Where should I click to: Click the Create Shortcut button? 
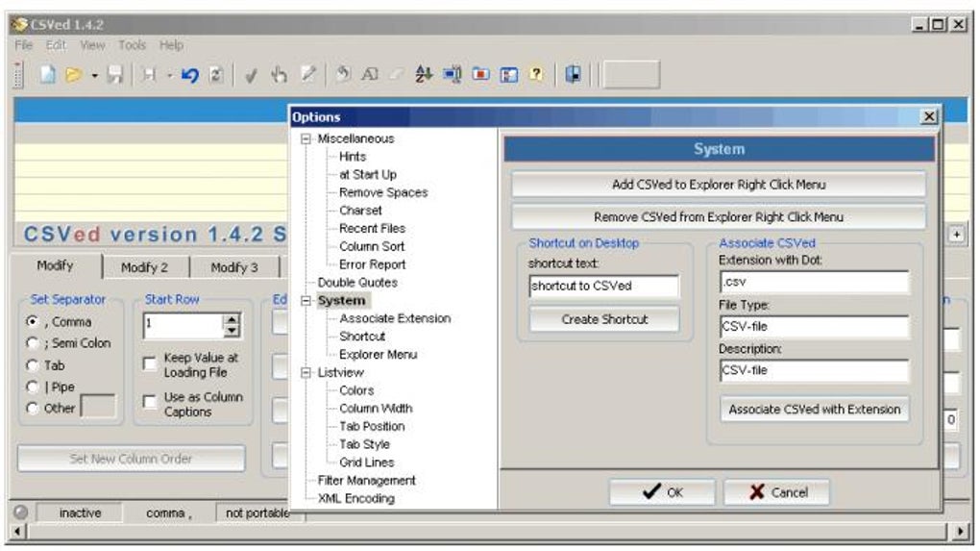604,319
